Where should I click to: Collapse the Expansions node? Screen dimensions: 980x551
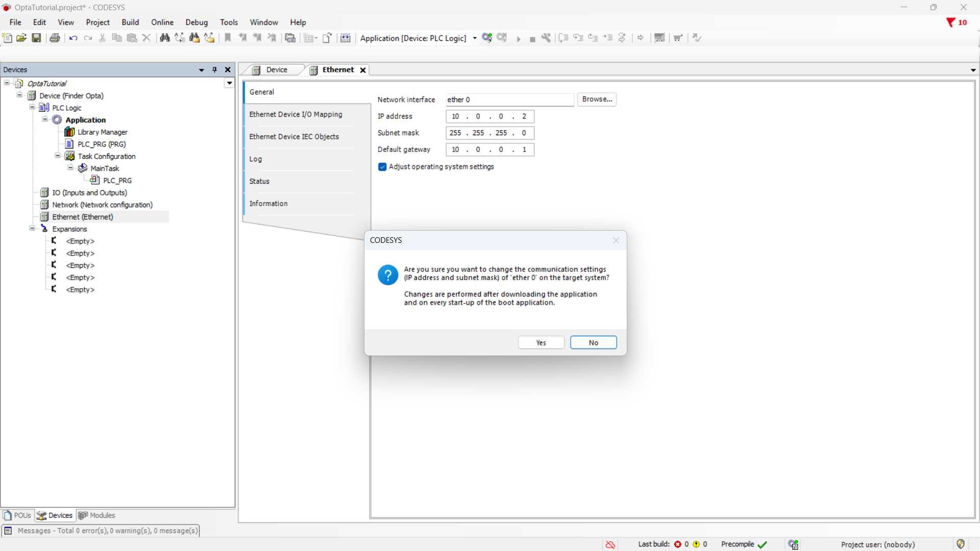32,228
